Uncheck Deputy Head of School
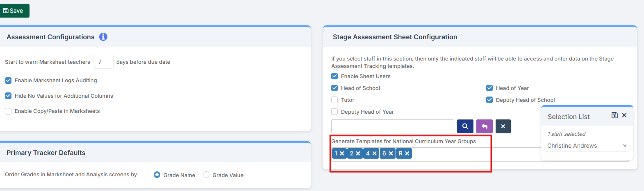644x191 pixels. [489, 100]
